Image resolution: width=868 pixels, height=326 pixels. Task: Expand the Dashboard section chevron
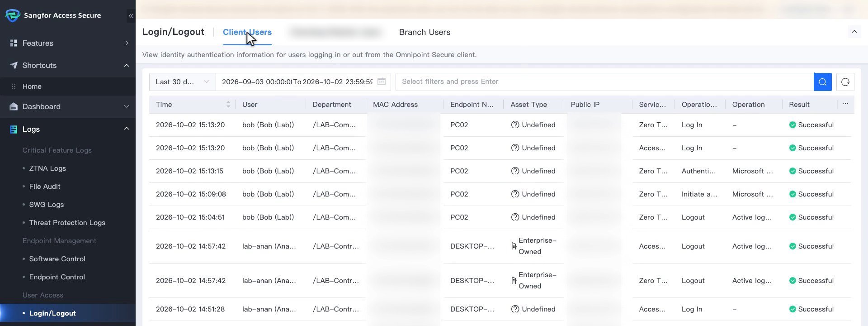point(127,106)
